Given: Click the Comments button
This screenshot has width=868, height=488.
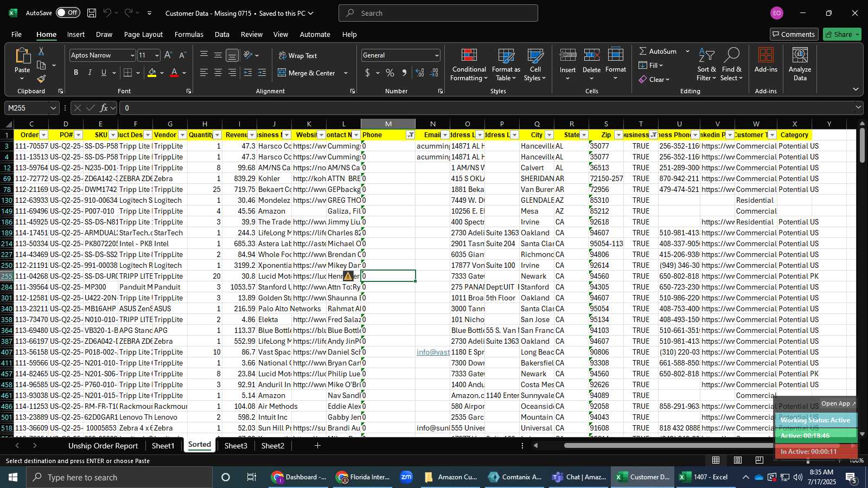Looking at the screenshot, I should [794, 34].
